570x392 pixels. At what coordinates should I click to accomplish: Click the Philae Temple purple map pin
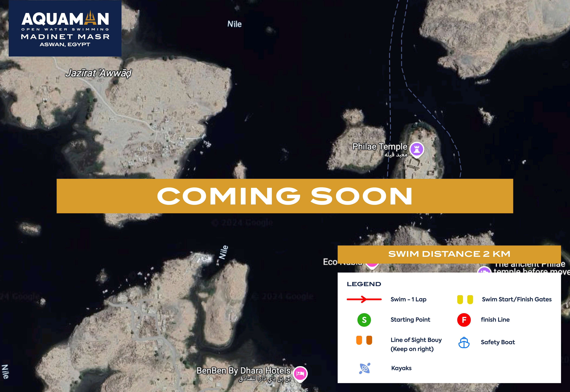pos(417,149)
